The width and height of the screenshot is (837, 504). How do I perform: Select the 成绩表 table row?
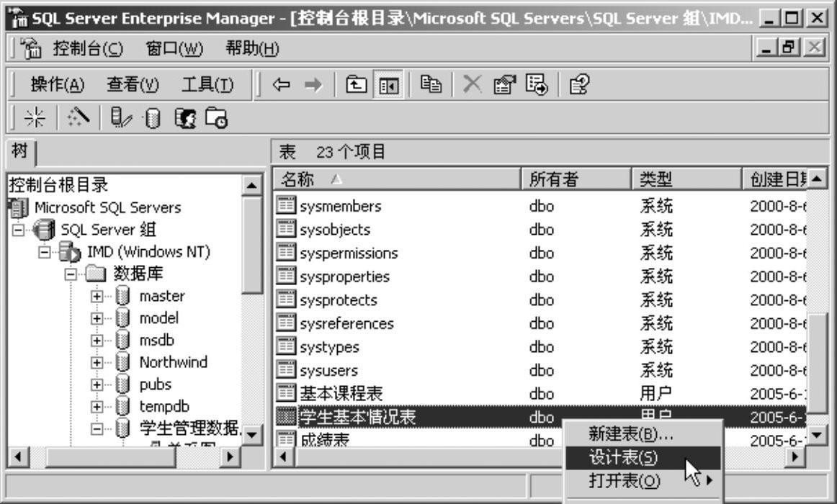(x=419, y=439)
